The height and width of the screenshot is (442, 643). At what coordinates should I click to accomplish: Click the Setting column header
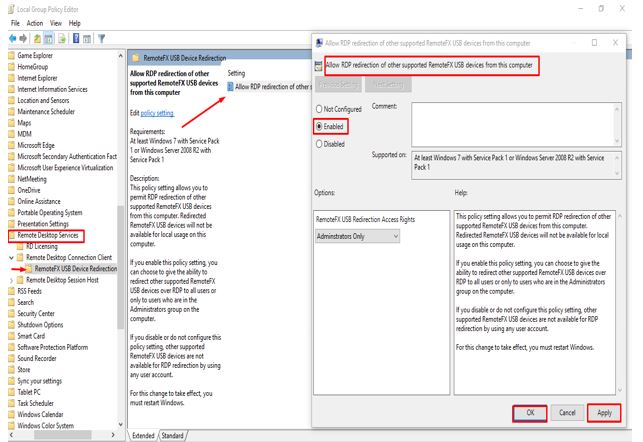point(236,73)
